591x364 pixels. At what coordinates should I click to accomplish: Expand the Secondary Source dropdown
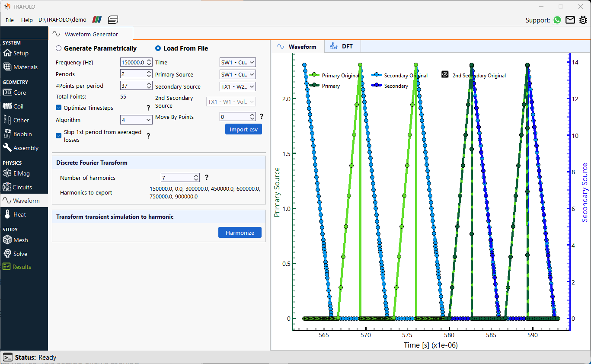coord(237,86)
